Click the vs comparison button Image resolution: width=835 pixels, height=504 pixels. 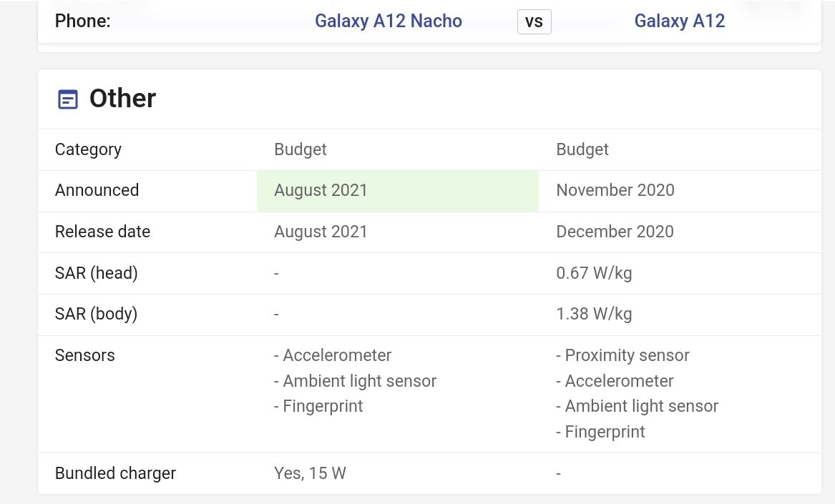[x=534, y=21]
